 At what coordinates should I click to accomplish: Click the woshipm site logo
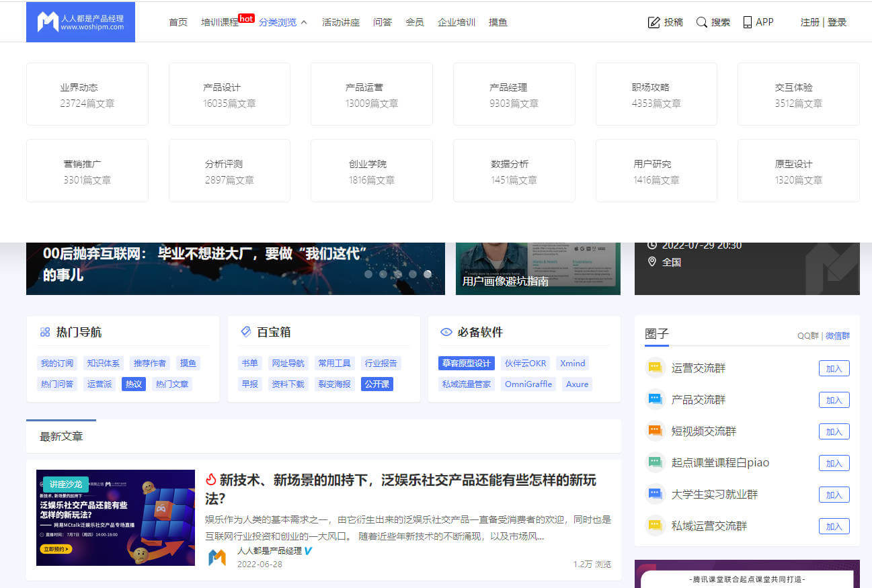point(80,22)
